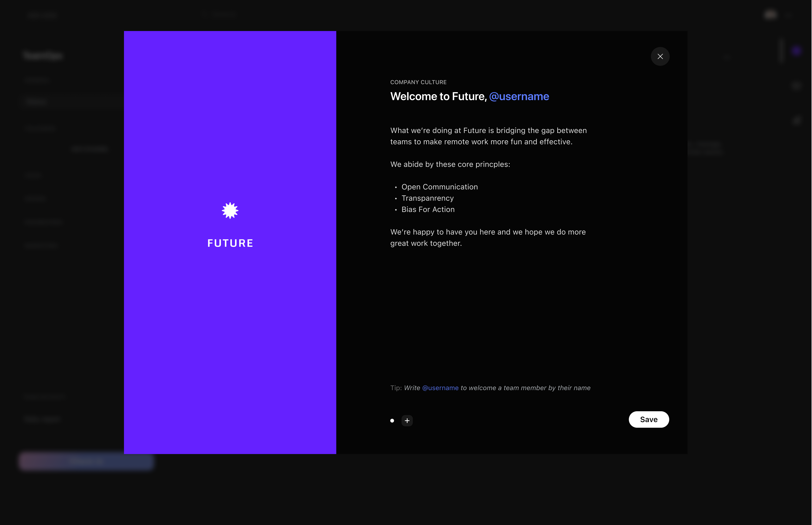Click the blurred gradient button bottom left
The height and width of the screenshot is (525, 812).
(x=86, y=462)
